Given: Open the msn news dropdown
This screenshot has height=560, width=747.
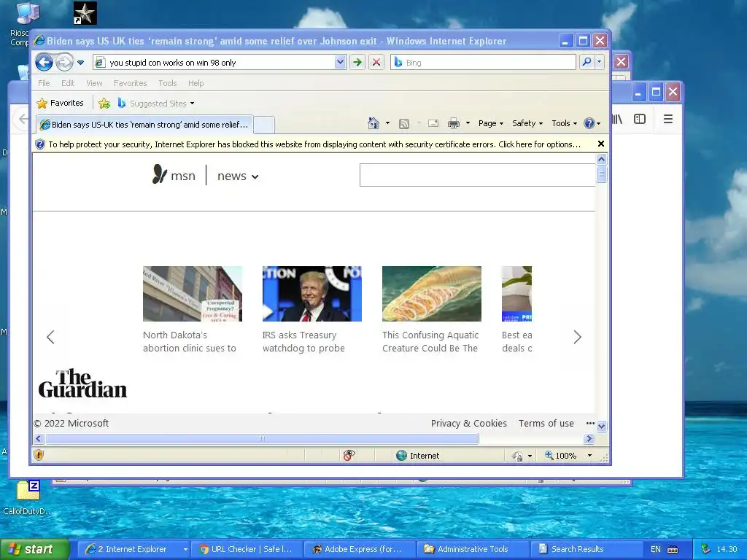Looking at the screenshot, I should coord(238,176).
